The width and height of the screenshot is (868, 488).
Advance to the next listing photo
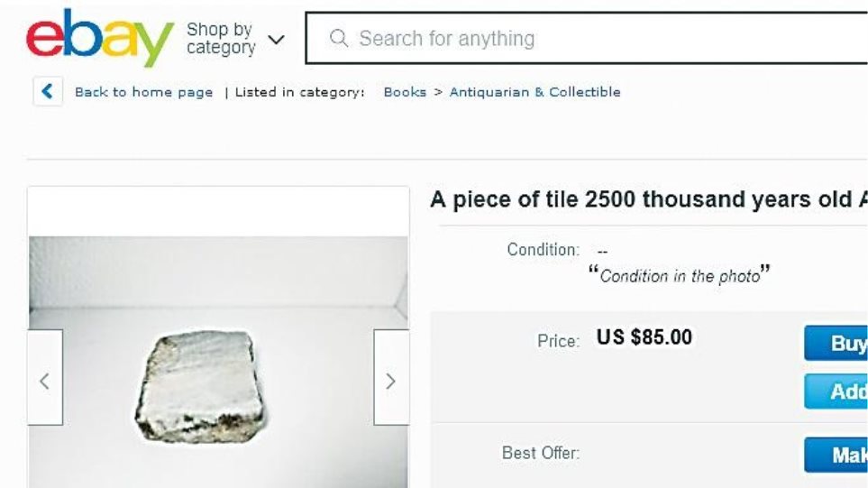tap(390, 381)
